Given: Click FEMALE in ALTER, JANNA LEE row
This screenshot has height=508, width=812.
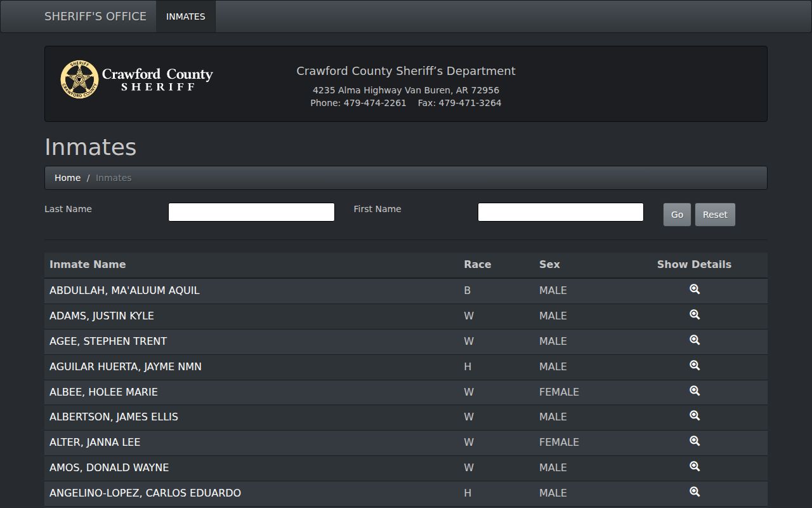Looking at the screenshot, I should click(559, 442).
